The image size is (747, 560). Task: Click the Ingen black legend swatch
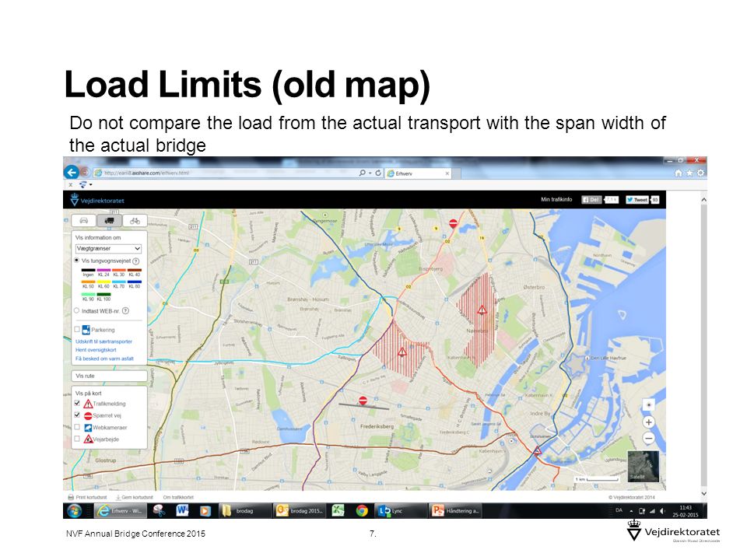pyautogui.click(x=88, y=270)
